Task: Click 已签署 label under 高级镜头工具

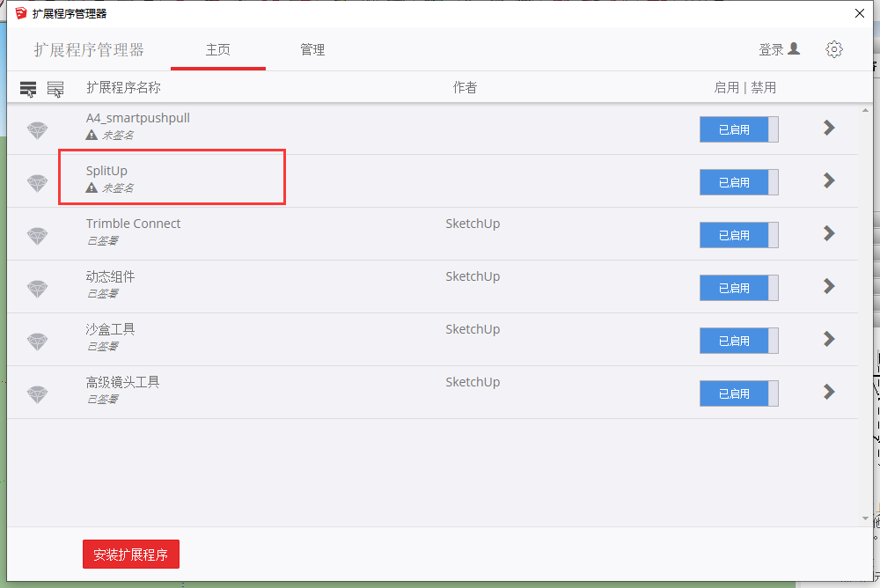Action: click(103, 400)
